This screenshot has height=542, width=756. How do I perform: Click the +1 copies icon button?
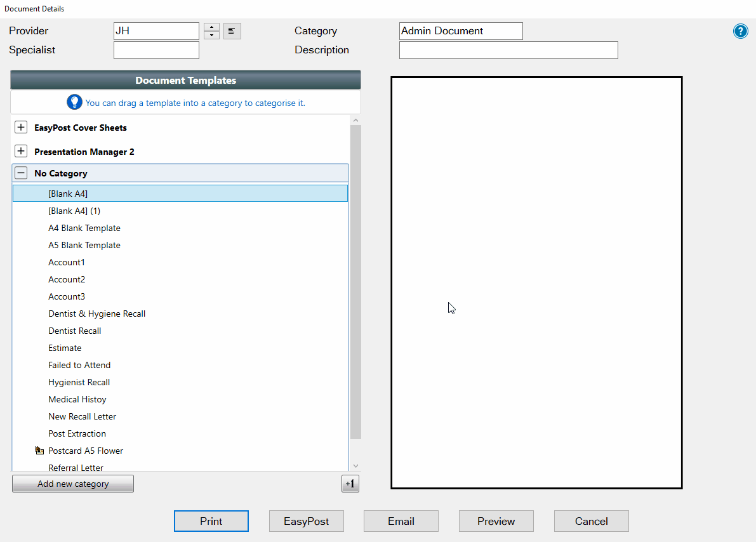[350, 484]
